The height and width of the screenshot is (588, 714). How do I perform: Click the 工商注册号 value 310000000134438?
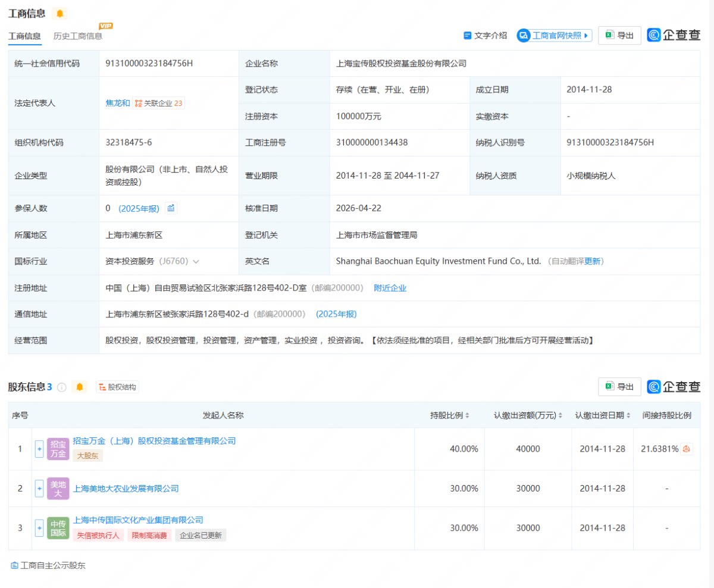click(x=372, y=142)
